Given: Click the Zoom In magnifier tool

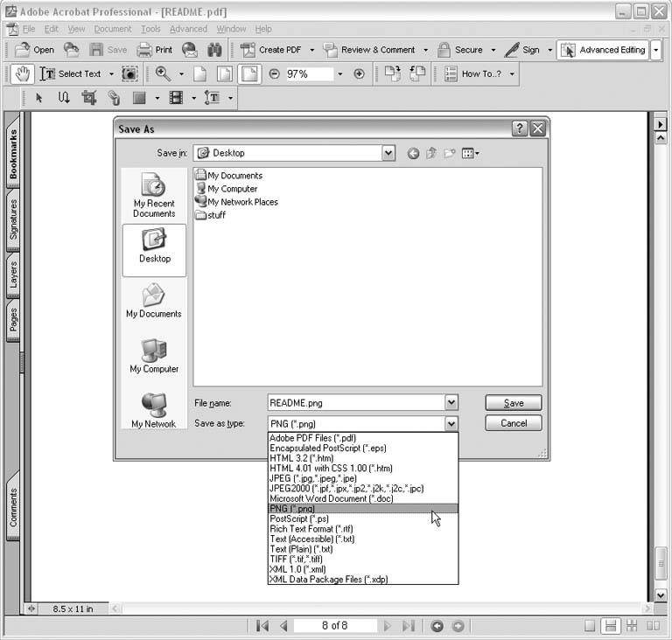Looking at the screenshot, I should 163,74.
